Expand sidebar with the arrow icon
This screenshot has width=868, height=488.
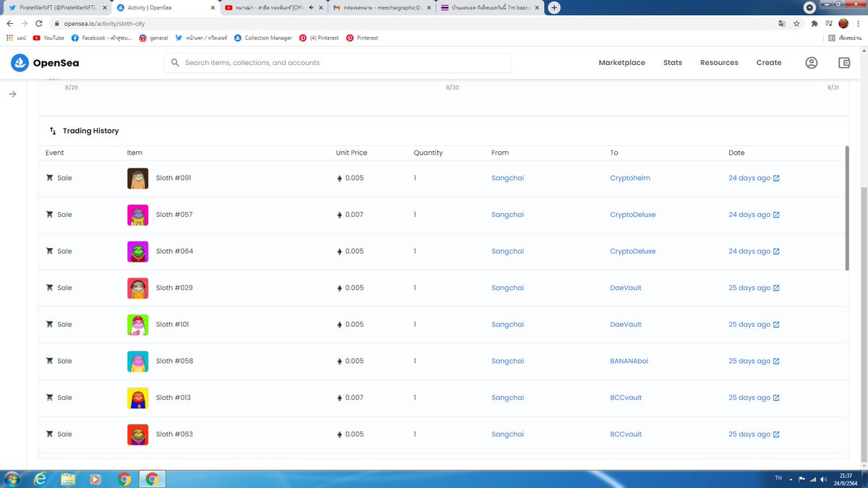click(12, 94)
